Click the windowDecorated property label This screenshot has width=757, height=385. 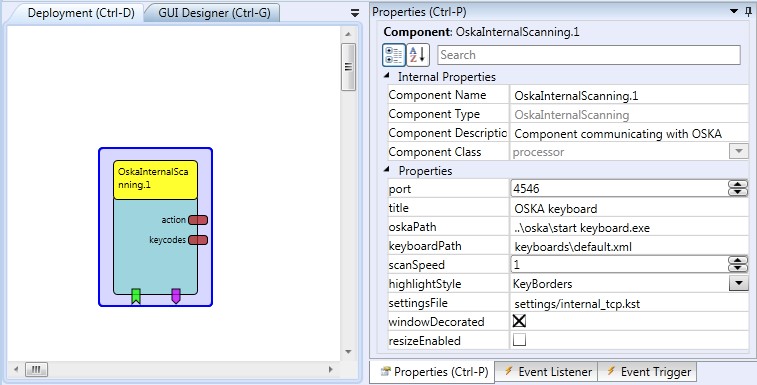click(436, 322)
